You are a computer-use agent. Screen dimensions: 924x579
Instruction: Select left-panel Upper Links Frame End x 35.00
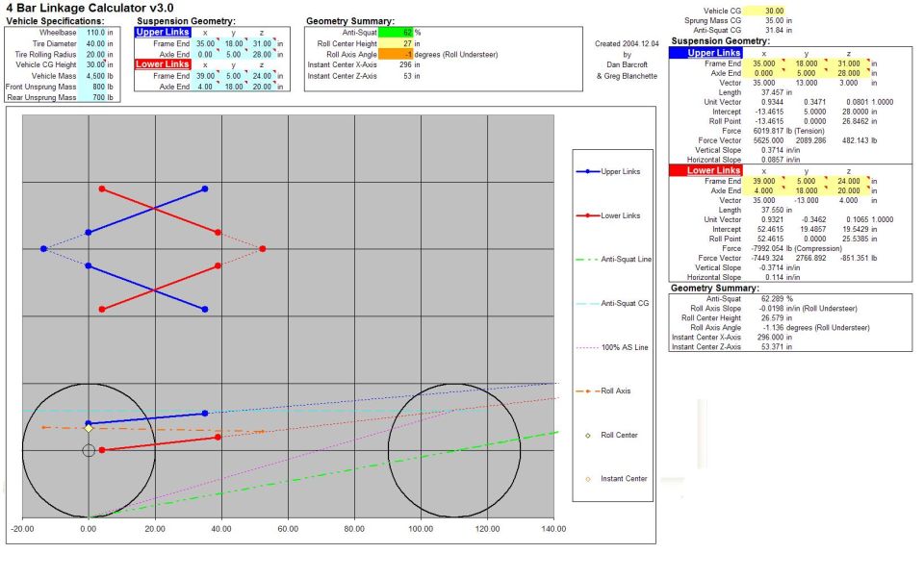click(205, 43)
